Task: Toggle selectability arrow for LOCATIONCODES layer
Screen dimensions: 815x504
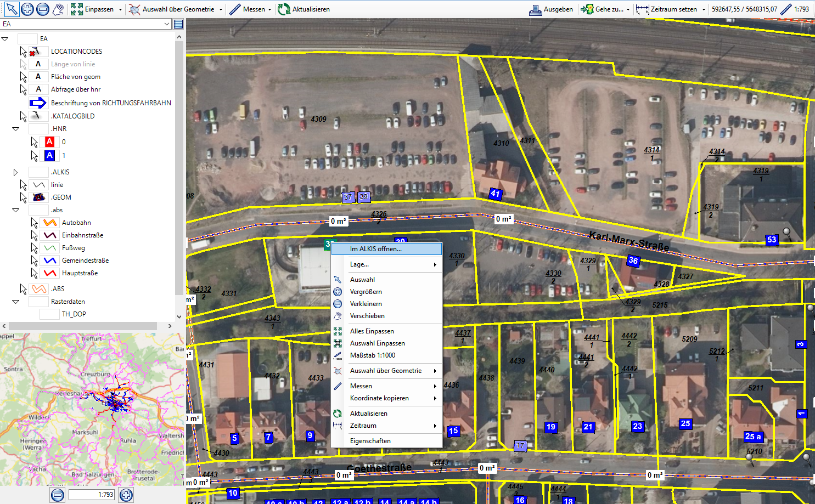Action: coord(23,52)
